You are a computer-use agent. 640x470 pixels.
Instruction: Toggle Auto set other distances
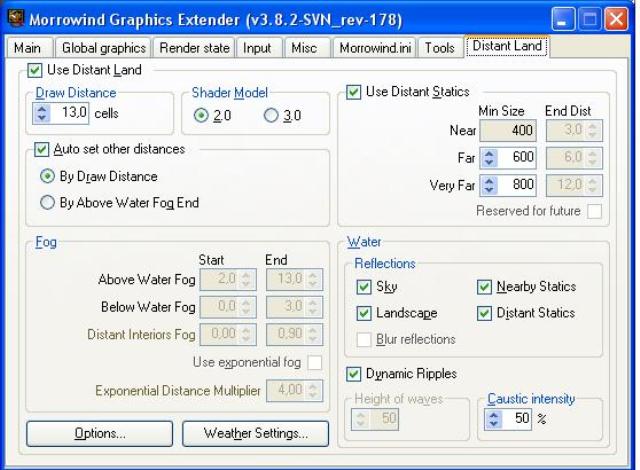pos(41,149)
